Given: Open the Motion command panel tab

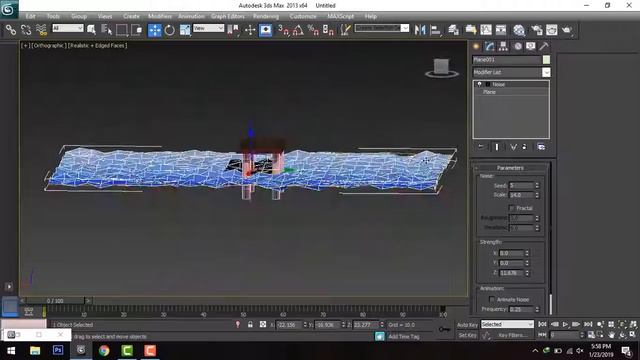Looking at the screenshot, I should (518, 46).
